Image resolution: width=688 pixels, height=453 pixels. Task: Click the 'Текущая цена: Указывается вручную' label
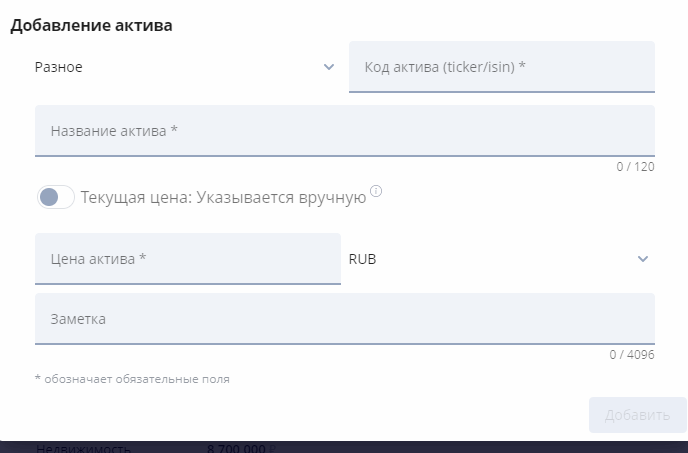pos(223,197)
